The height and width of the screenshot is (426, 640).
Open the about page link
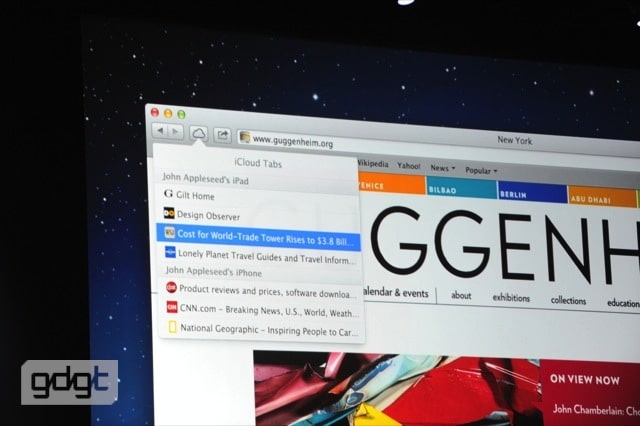coord(461,295)
